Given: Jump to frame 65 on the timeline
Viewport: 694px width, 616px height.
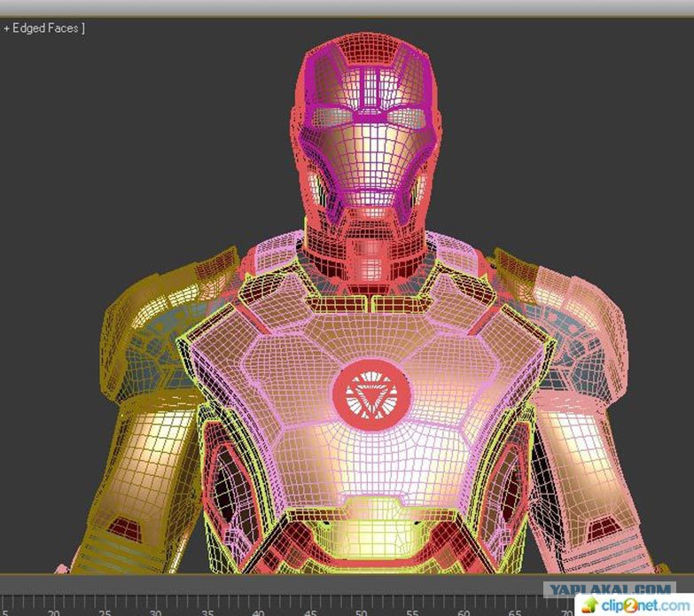Looking at the screenshot, I should [x=515, y=612].
